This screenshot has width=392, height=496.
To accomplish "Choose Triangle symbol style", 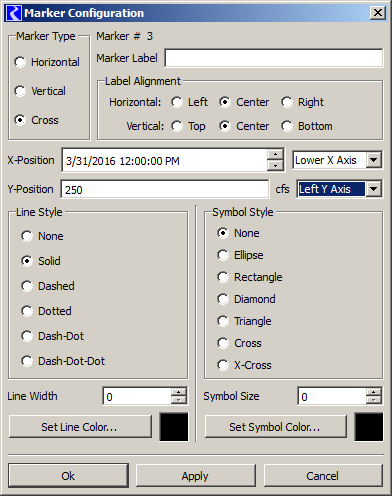I will [223, 321].
